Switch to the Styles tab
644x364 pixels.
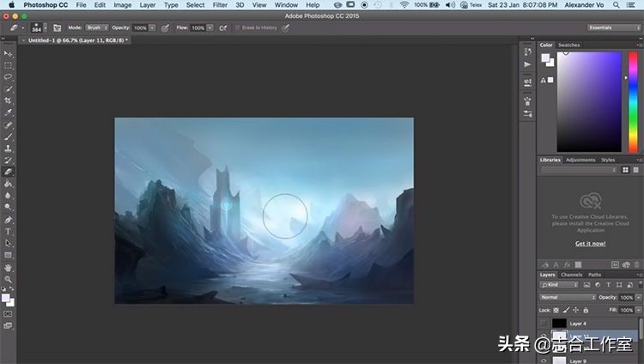[608, 160]
